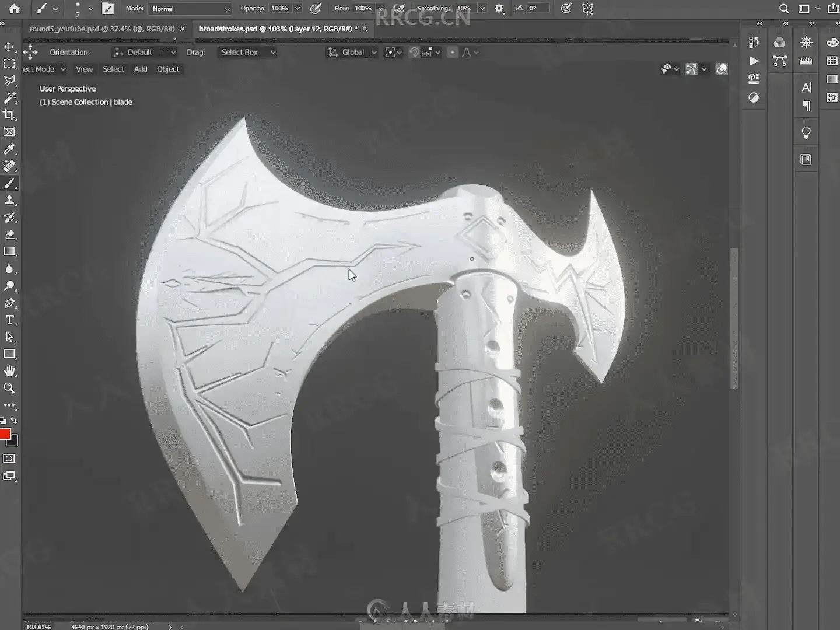Swap foreground and background colors

point(14,421)
